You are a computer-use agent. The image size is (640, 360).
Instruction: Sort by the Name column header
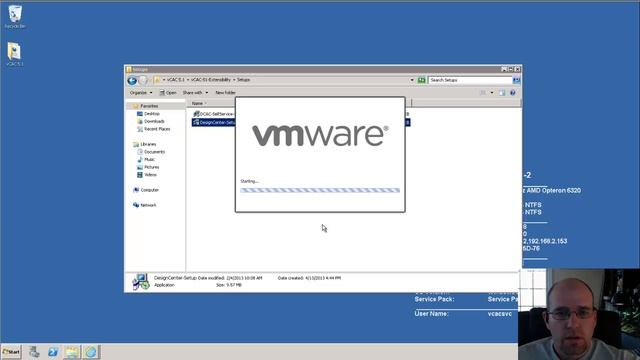(x=197, y=103)
